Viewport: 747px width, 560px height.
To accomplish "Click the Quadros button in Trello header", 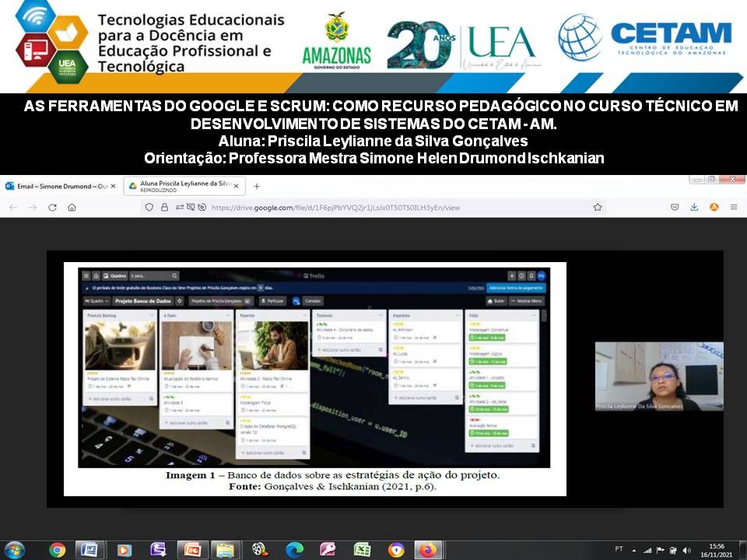I will click(115, 275).
